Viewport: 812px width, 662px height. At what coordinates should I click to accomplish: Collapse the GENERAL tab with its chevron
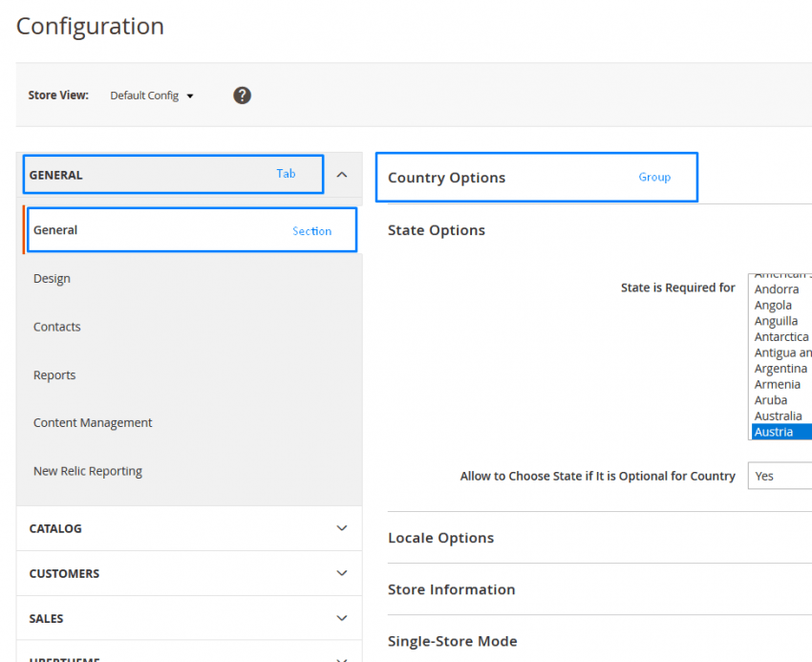pyautogui.click(x=341, y=174)
